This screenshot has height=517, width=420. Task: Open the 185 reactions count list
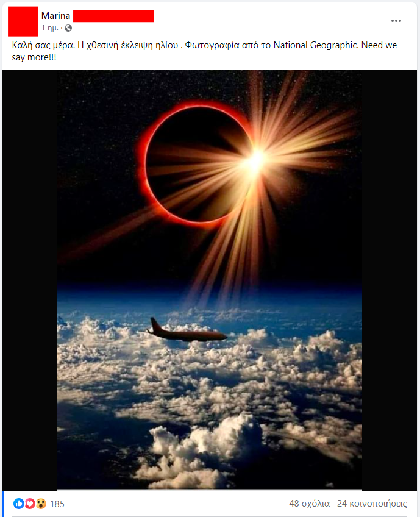click(57, 504)
